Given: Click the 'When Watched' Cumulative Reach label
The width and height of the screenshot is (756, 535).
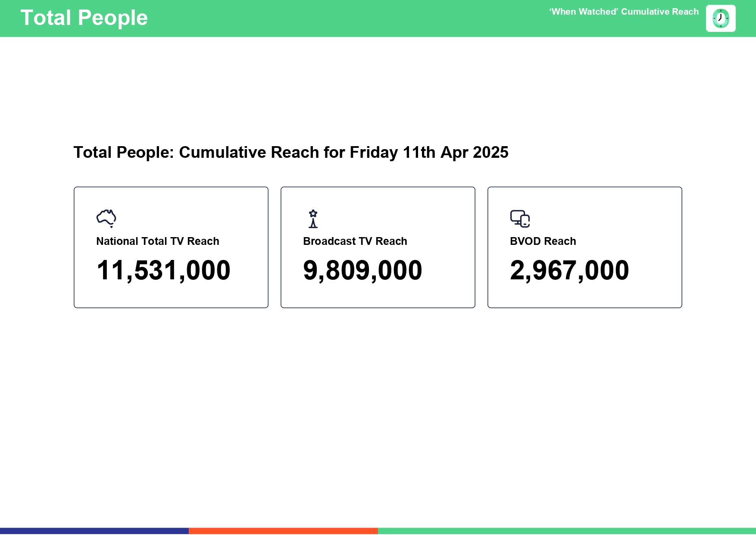Looking at the screenshot, I should point(624,12).
